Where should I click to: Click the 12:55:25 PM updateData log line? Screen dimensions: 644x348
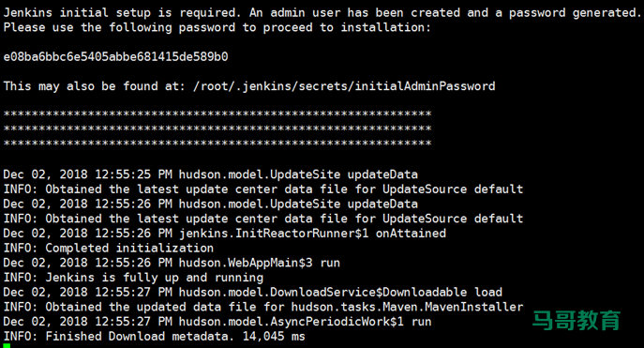[210, 174]
